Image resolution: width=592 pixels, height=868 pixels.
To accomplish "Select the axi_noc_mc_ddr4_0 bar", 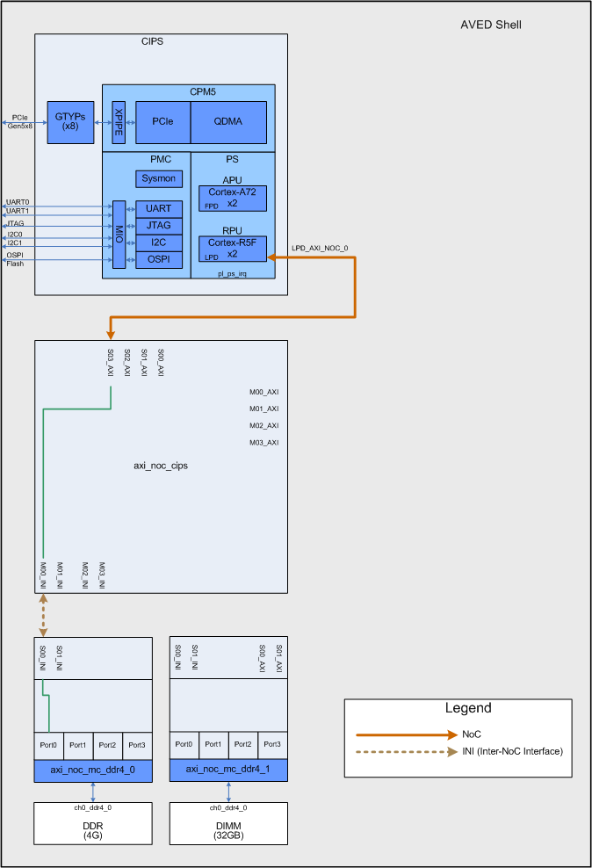I will click(x=93, y=770).
